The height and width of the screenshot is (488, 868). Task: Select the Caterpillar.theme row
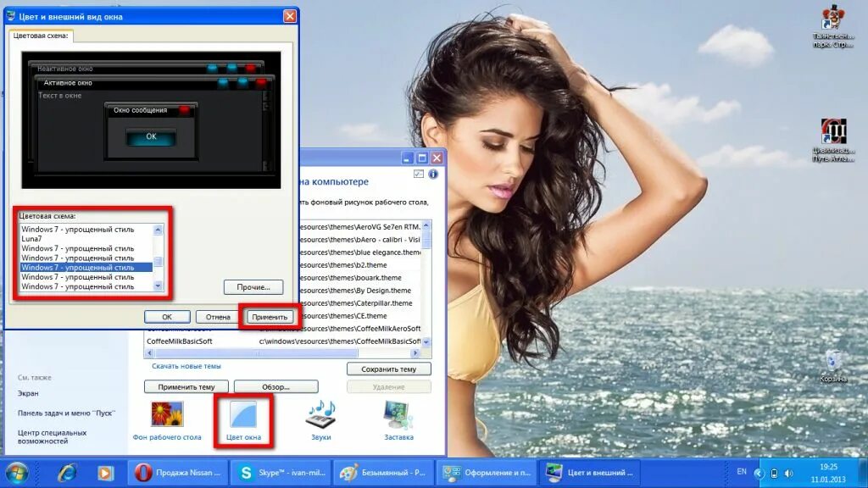pyautogui.click(x=359, y=303)
